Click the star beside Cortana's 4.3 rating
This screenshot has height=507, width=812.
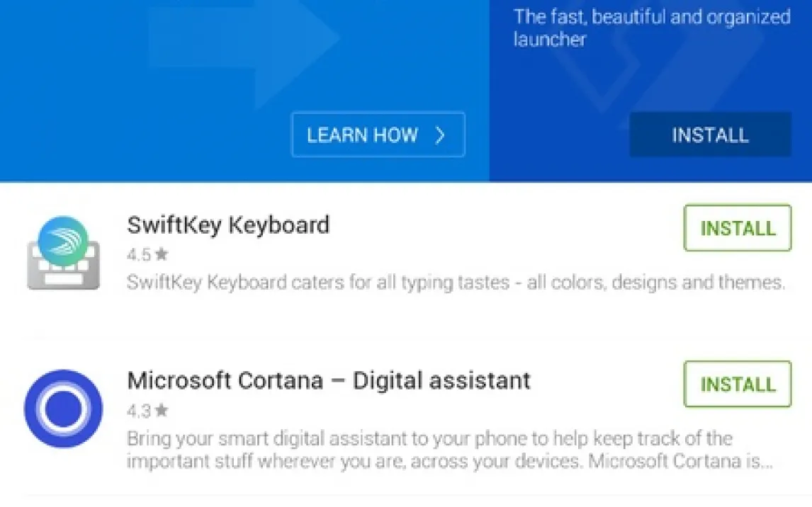[x=161, y=410]
